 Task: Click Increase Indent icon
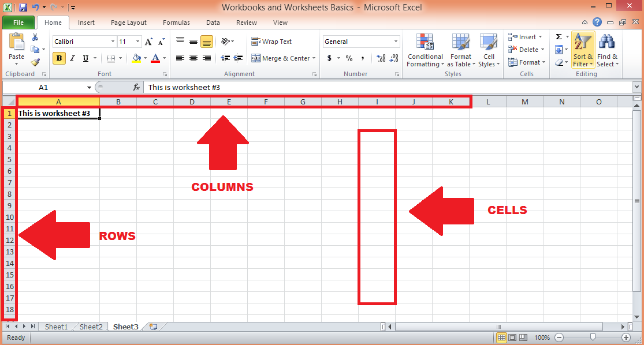pos(238,58)
